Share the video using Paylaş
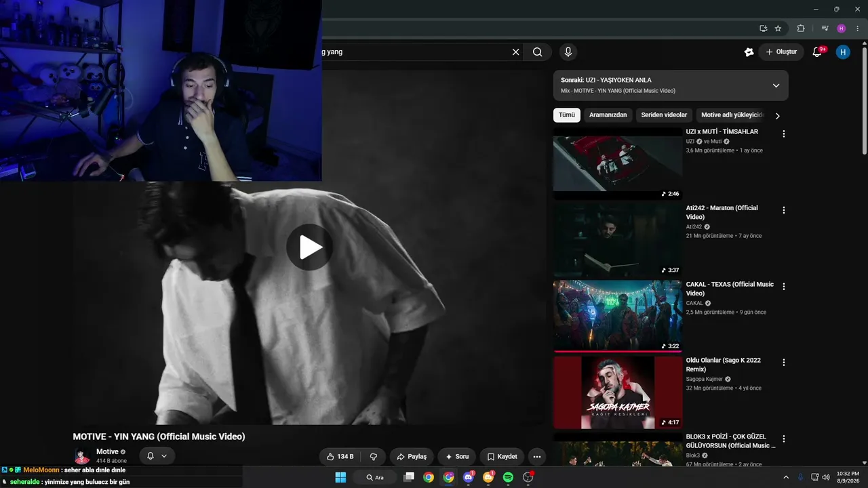The height and width of the screenshot is (488, 868). click(x=412, y=457)
